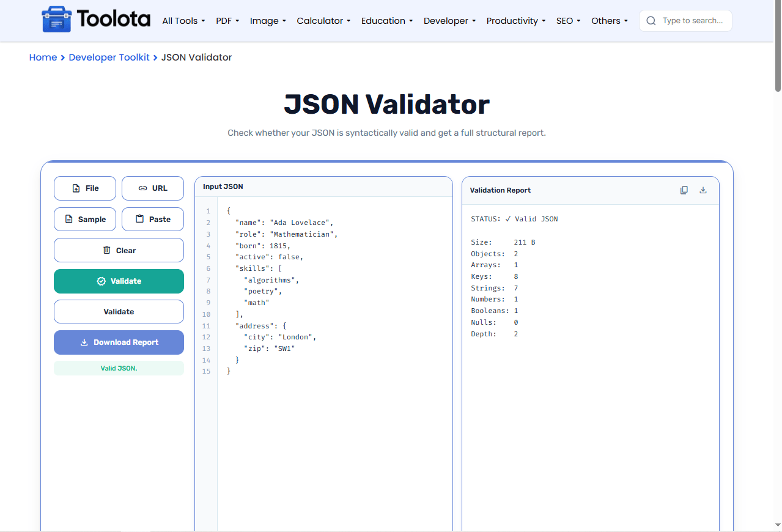Viewport: 782px width, 532px height.
Task: Expand the Developer menu
Action: coord(449,21)
